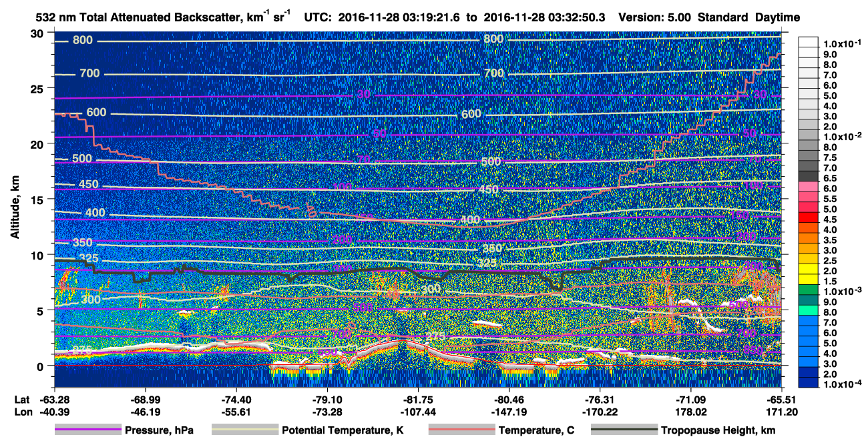The image size is (868, 445).
Task: Select the end time 2016-11-28 03:32:50.3
Action: [544, 17]
